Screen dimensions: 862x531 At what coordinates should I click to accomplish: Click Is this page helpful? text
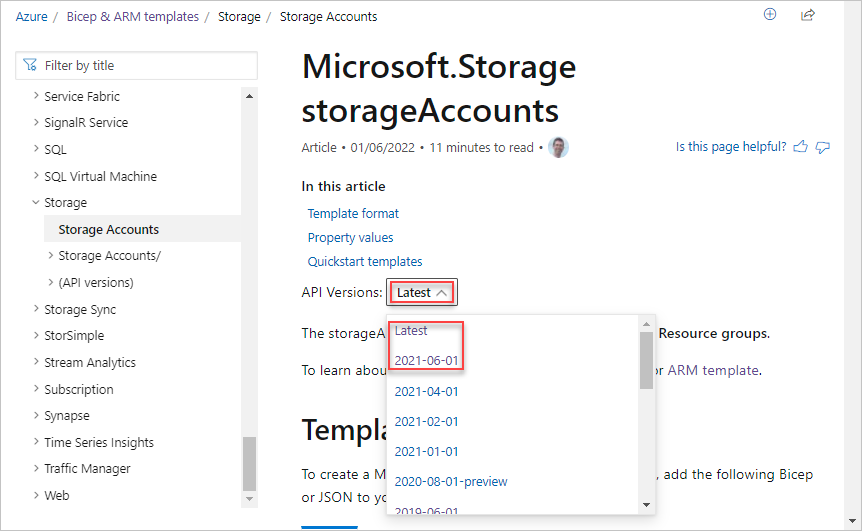(731, 147)
